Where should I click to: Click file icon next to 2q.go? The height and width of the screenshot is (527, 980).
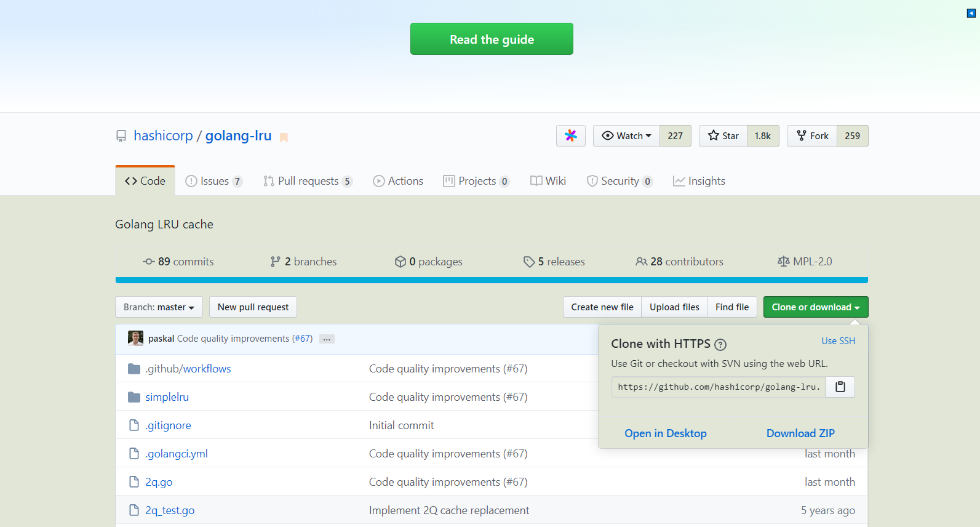[x=134, y=482]
